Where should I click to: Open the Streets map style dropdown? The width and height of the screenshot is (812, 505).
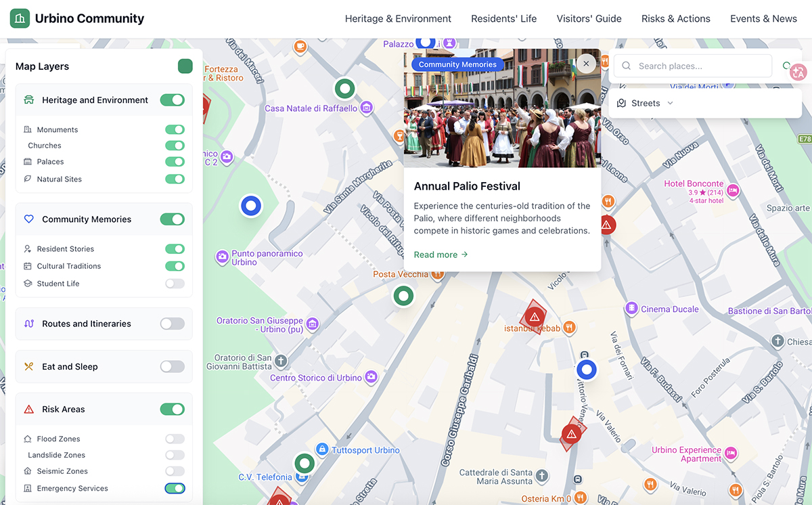click(646, 104)
